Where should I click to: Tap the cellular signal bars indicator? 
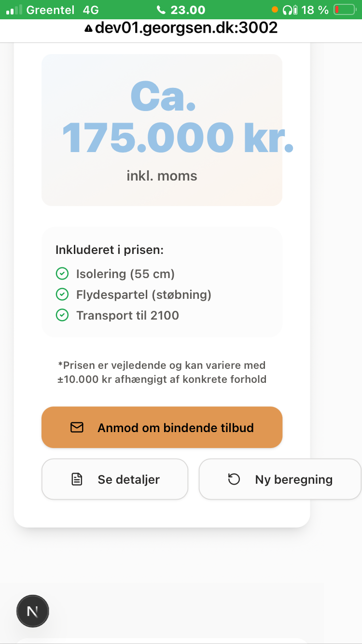pos(14,10)
